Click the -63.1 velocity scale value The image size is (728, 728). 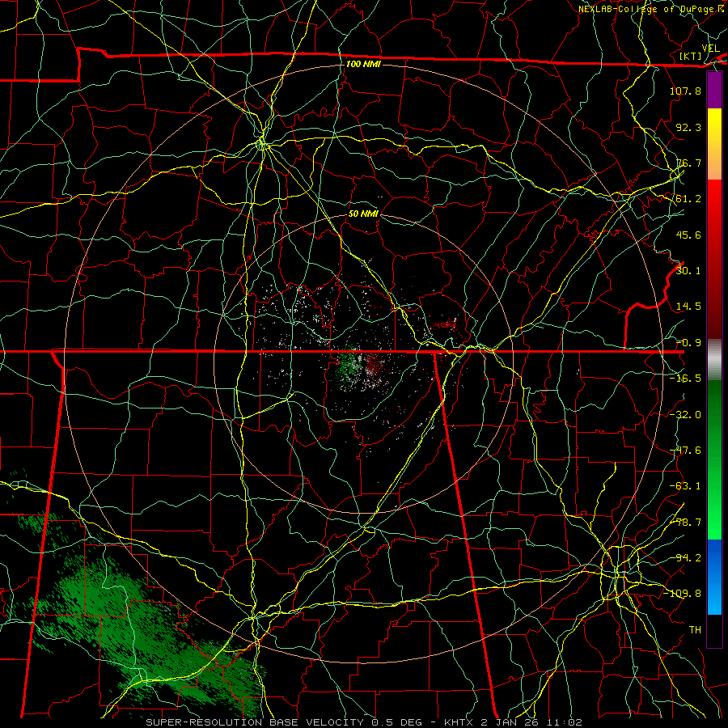[685, 486]
